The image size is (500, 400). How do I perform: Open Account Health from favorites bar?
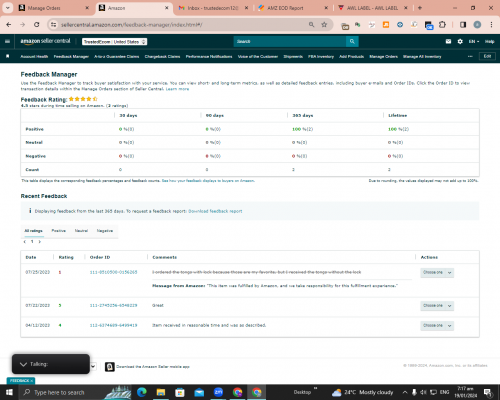[x=34, y=56]
